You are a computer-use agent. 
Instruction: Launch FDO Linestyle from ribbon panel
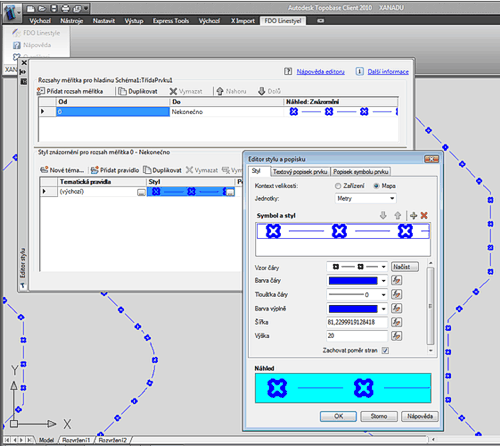point(36,33)
